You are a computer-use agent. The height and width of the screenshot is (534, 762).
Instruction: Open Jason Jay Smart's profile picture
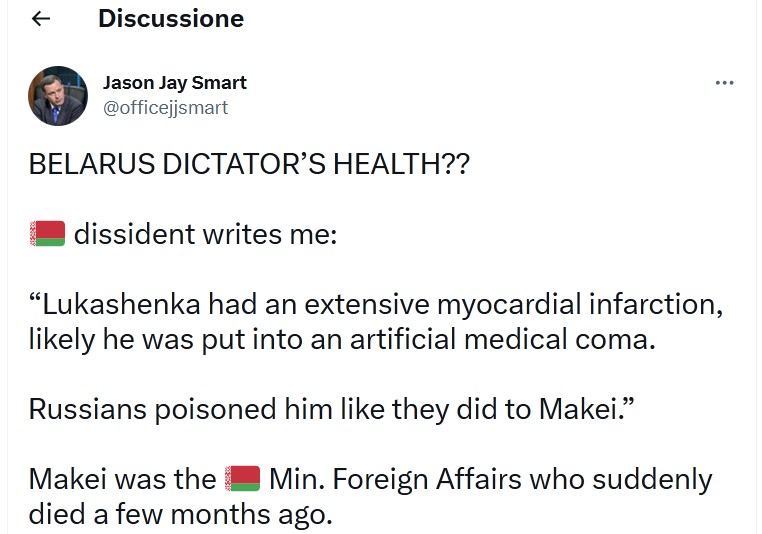tap(58, 95)
